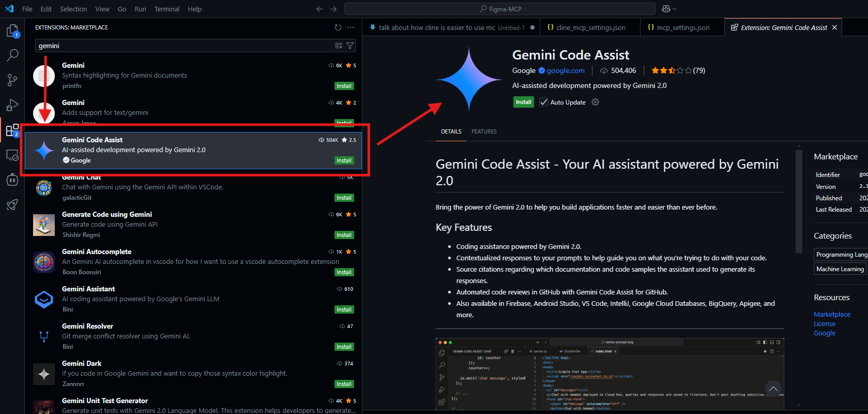The width and height of the screenshot is (868, 414).
Task: Switch to the FEATURES tab
Action: [x=484, y=131]
